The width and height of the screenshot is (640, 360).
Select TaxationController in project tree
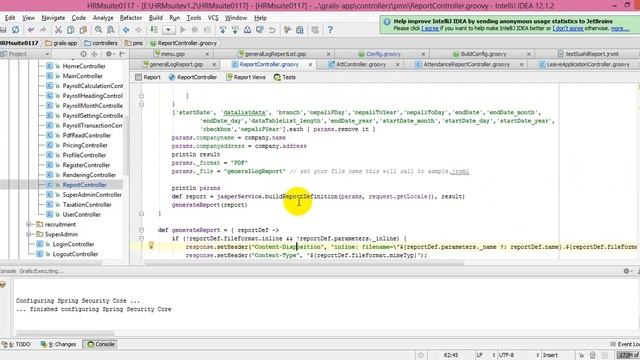point(87,204)
